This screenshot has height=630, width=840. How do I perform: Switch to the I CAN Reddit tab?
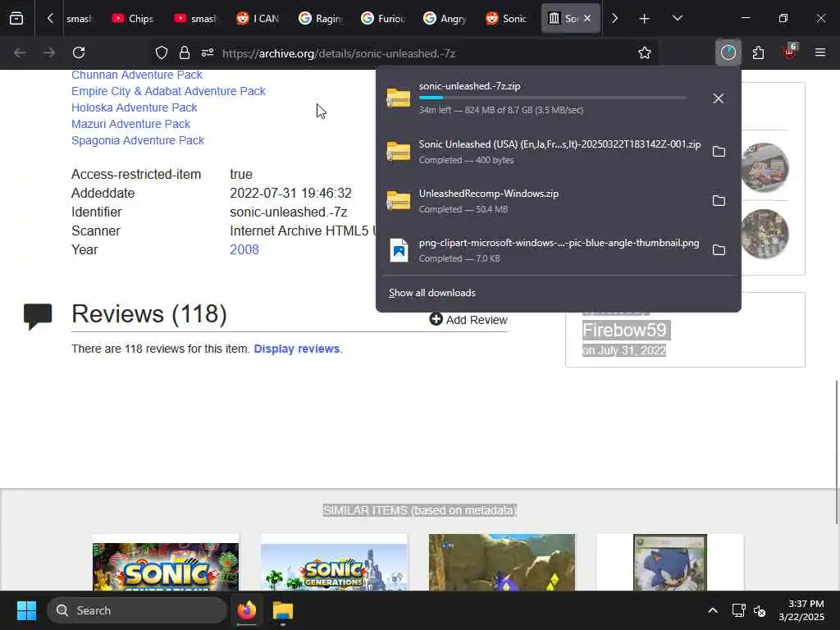coord(257,19)
